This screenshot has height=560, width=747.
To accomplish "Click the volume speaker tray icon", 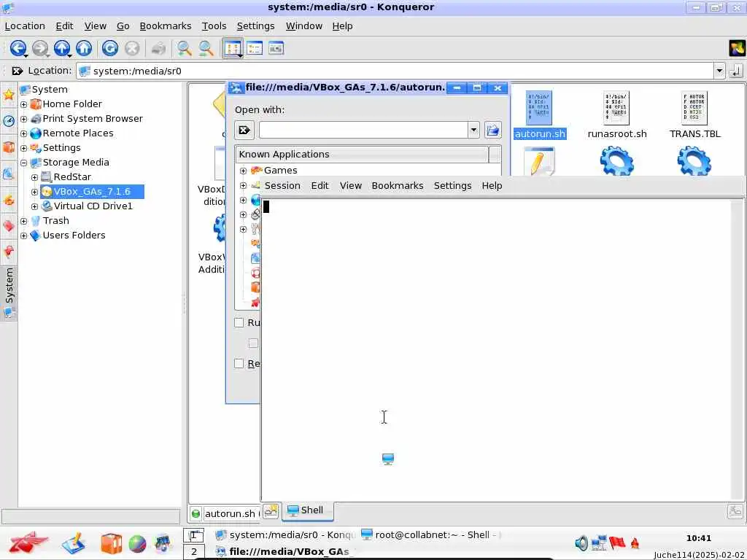I will coord(581,542).
